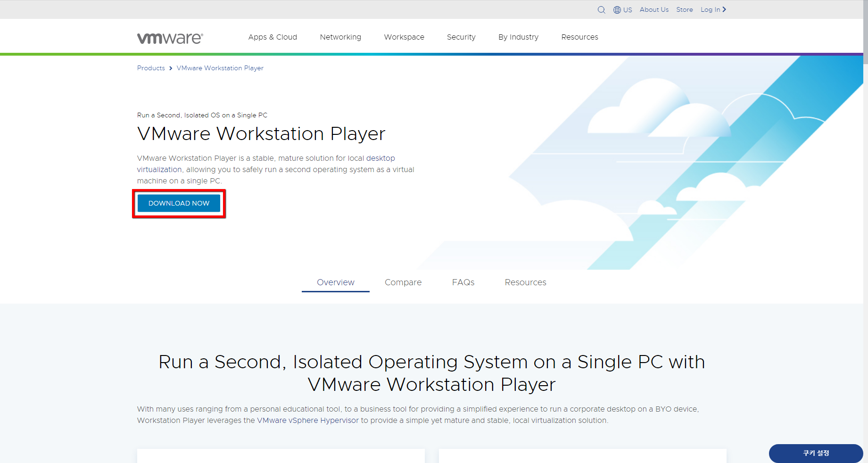Open the About Us link
The width and height of the screenshot is (868, 463).
click(x=654, y=9)
